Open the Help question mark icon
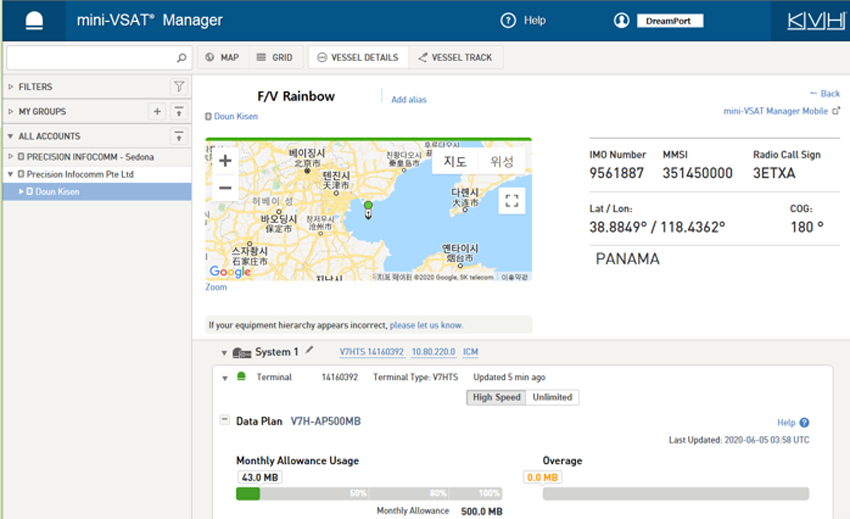This screenshot has width=850, height=519. [x=508, y=21]
